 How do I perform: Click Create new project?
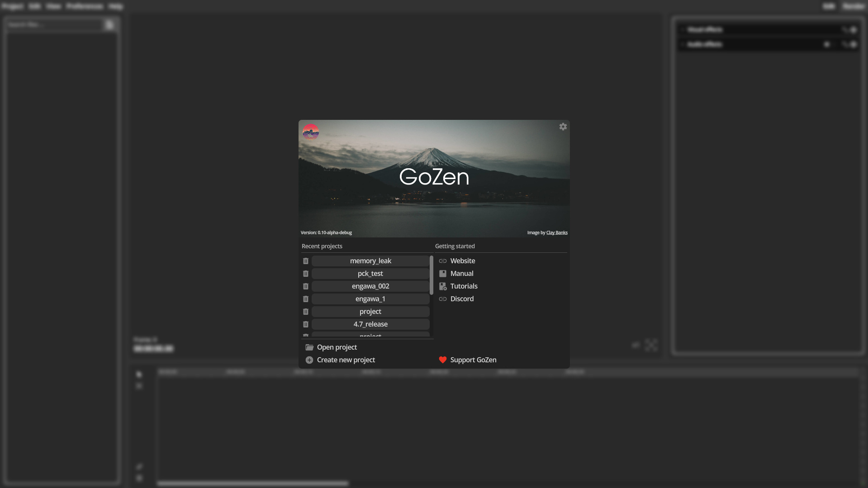[340, 360]
